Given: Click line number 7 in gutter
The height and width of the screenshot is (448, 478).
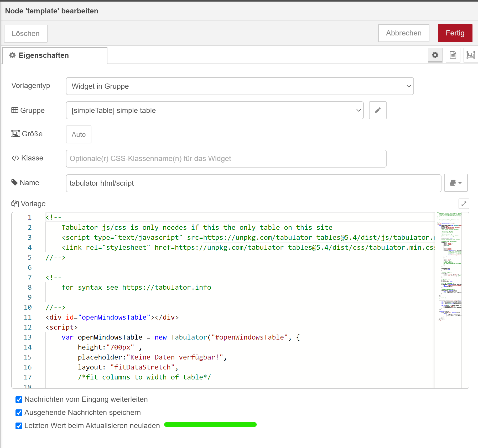Looking at the screenshot, I should (30, 277).
